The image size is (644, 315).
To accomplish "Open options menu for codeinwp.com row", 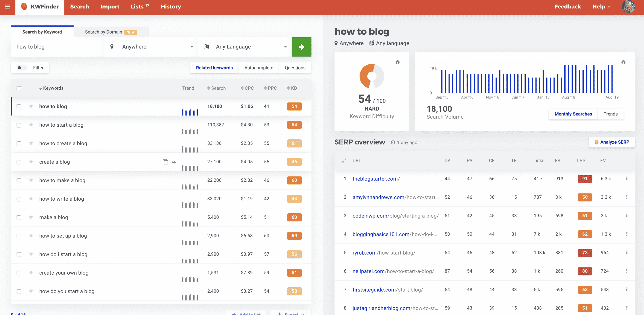I will click(x=627, y=216).
